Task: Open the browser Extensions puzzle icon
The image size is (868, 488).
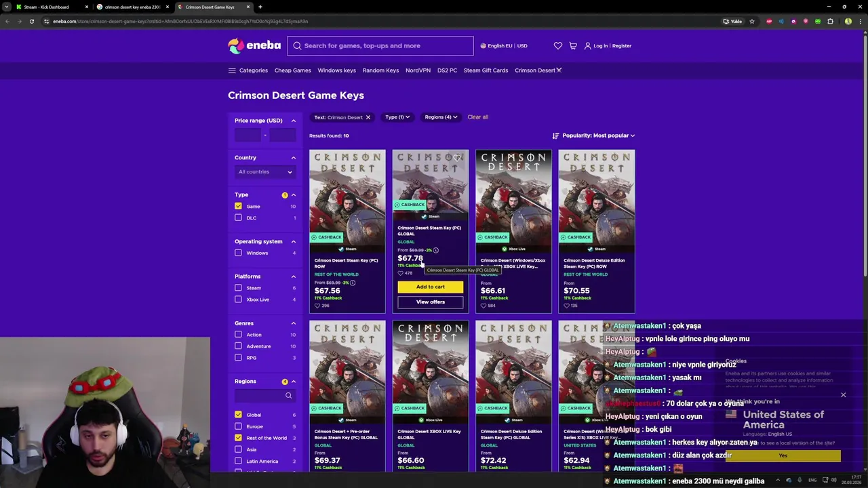Action: point(830,21)
